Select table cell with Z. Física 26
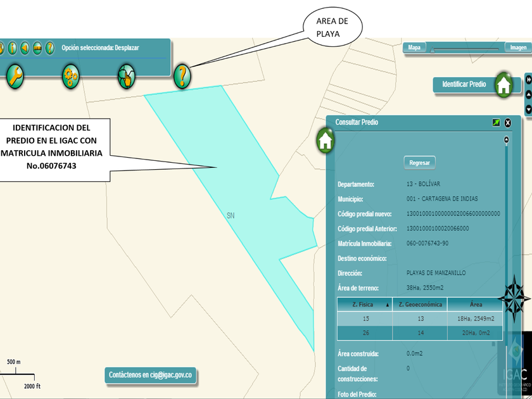The image size is (532, 399). (365, 333)
